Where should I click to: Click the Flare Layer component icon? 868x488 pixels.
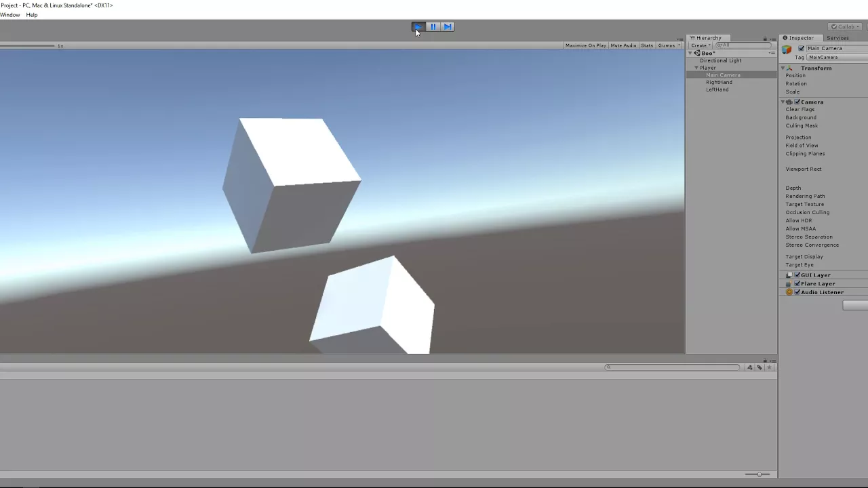pos(789,284)
